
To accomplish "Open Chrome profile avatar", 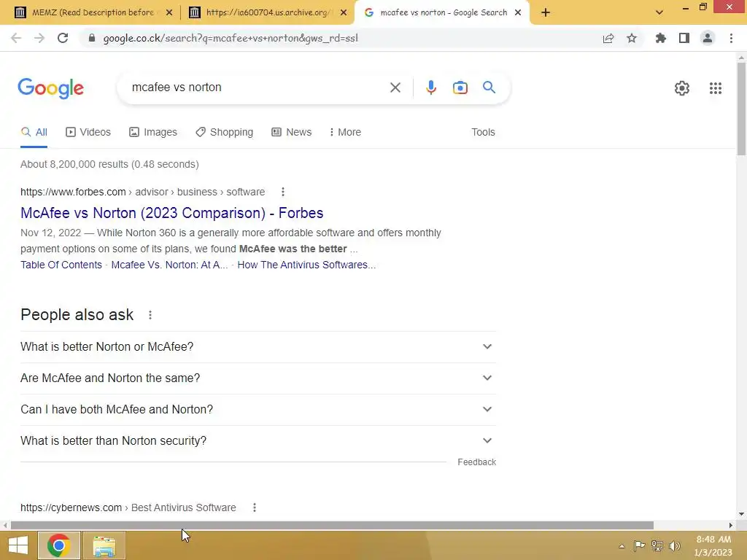I will [x=708, y=38].
